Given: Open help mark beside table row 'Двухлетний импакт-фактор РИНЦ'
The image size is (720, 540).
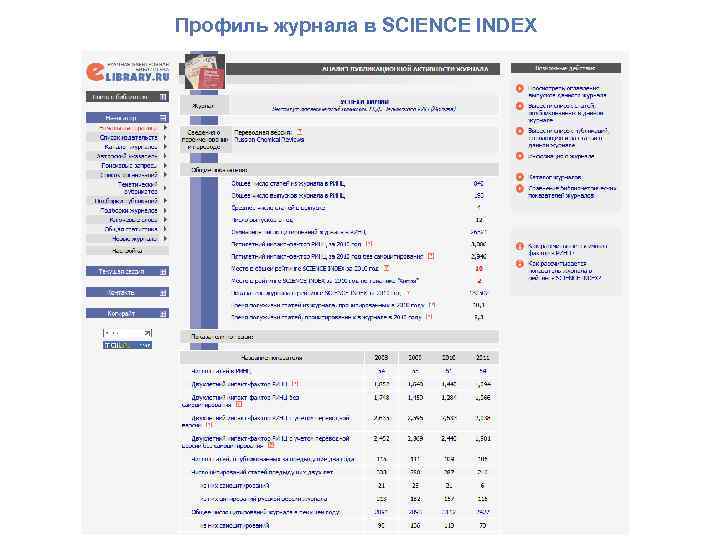Looking at the screenshot, I should pyautogui.click(x=295, y=383).
